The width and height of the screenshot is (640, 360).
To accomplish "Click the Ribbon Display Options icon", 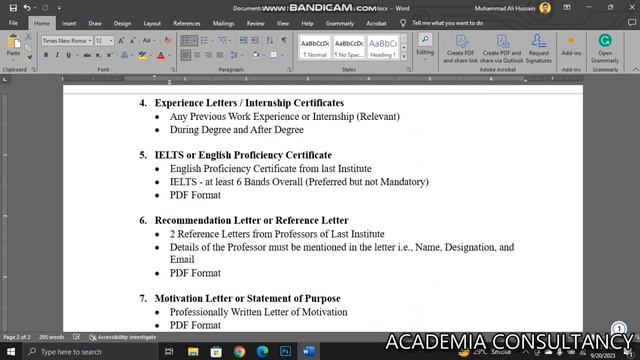I will coord(567,8).
